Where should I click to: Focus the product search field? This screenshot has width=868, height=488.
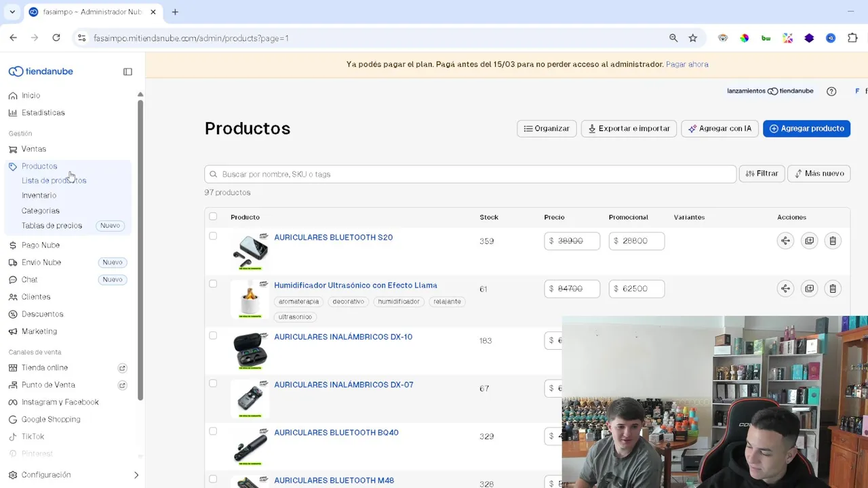[x=470, y=174]
